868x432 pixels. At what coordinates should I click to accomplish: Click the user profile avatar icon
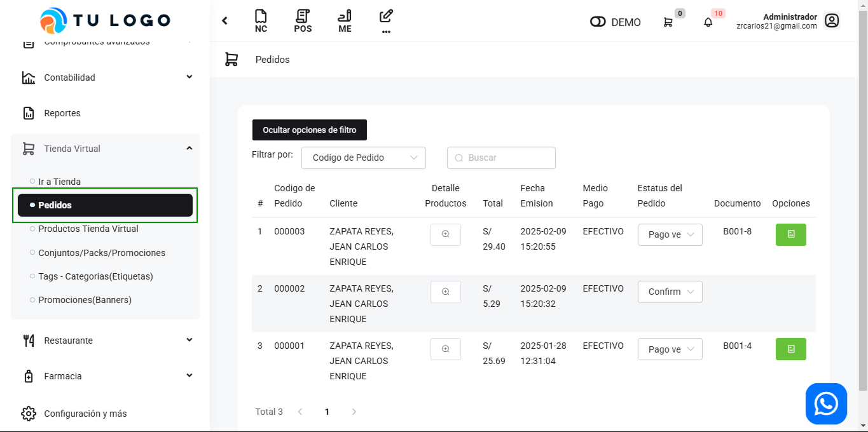pyautogui.click(x=832, y=21)
